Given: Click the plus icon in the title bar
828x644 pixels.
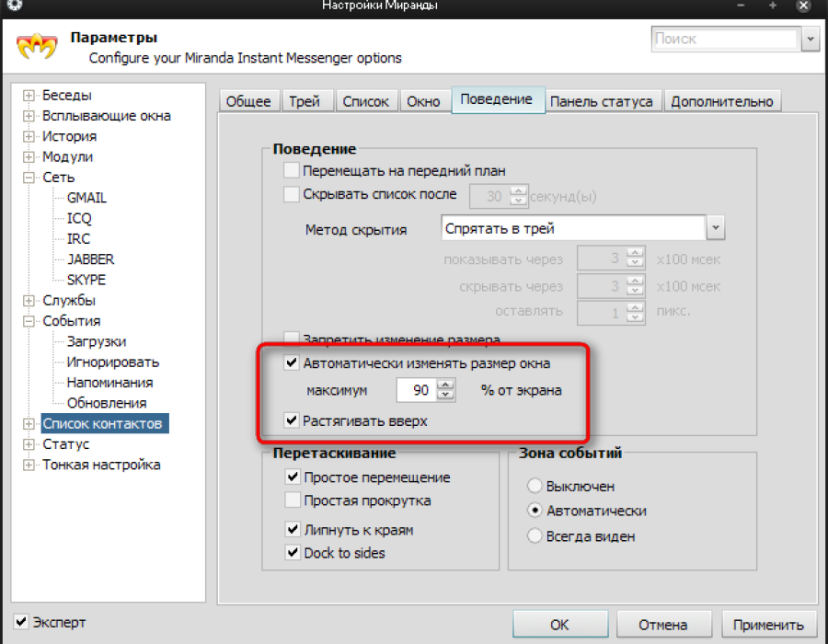Looking at the screenshot, I should tap(773, 6).
